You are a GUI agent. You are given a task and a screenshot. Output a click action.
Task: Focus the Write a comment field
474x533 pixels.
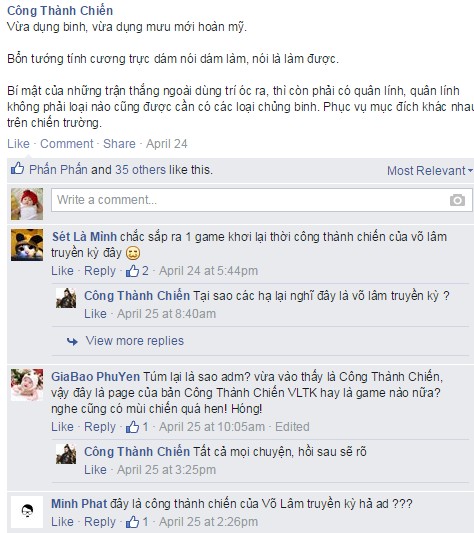(261, 200)
